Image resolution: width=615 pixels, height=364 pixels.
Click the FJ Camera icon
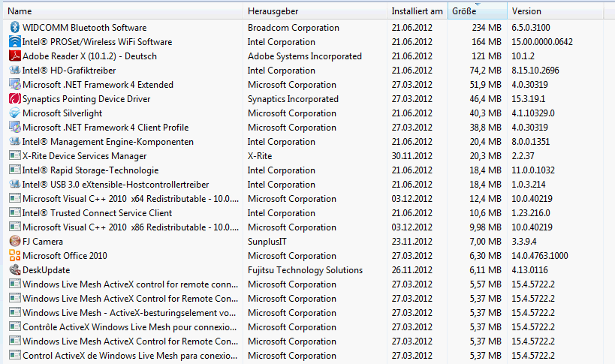coord(14,242)
